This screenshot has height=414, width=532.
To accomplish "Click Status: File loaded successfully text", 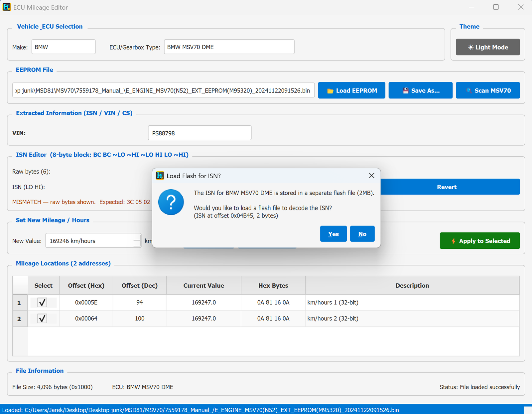I will (480, 387).
